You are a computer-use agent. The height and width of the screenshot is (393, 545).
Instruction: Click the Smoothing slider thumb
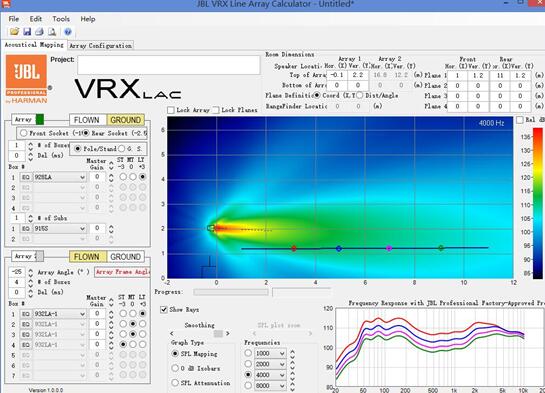(218, 334)
